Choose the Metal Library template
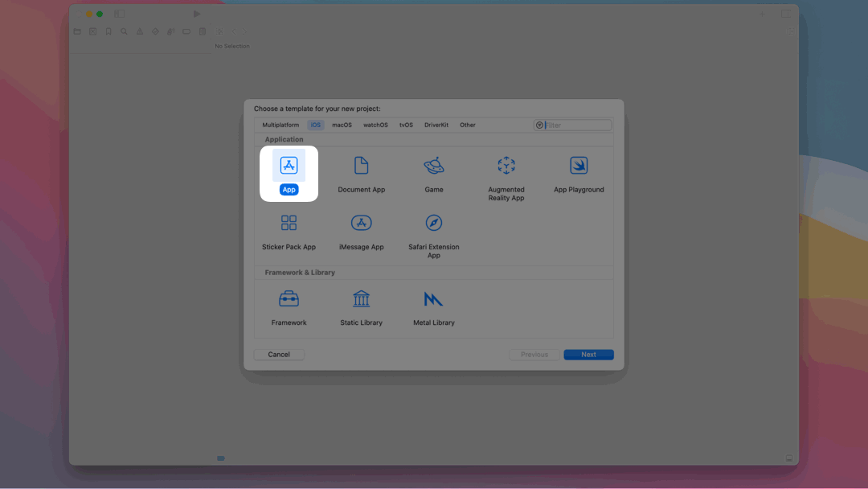The height and width of the screenshot is (489, 868). coord(434,299)
